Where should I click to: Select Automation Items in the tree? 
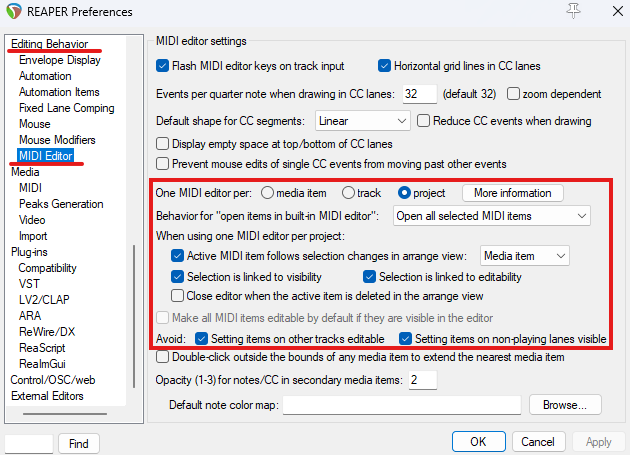59,92
